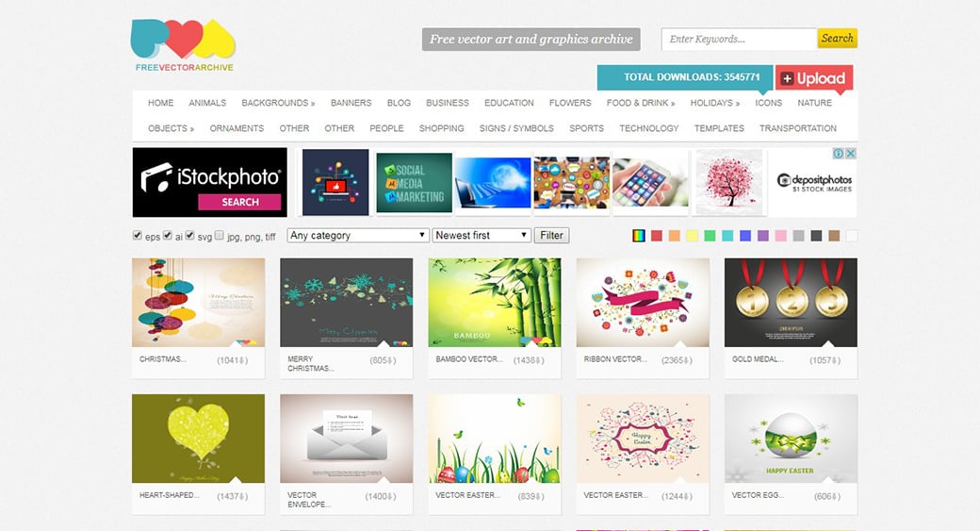980x531 pixels.
Task: Click the depositphotos logo ad
Action: point(814,183)
